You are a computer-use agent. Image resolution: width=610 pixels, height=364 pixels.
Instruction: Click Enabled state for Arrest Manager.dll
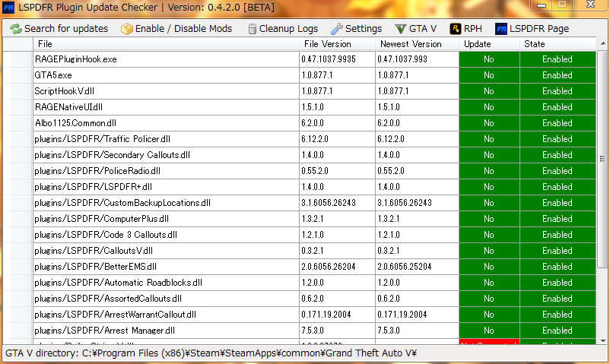[x=558, y=330]
